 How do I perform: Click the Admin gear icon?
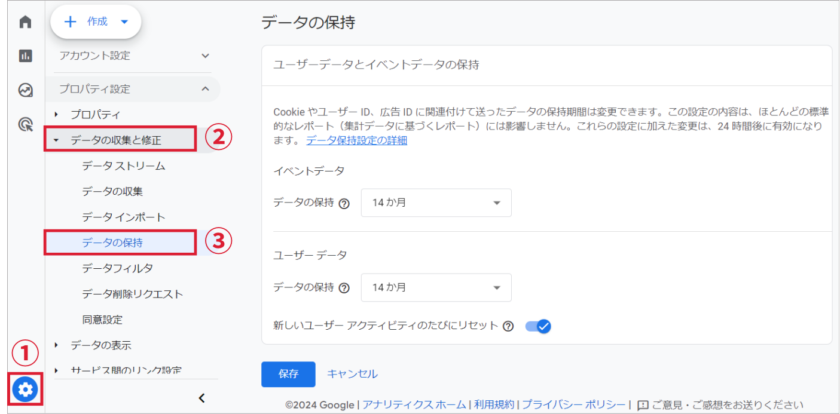coord(26,389)
